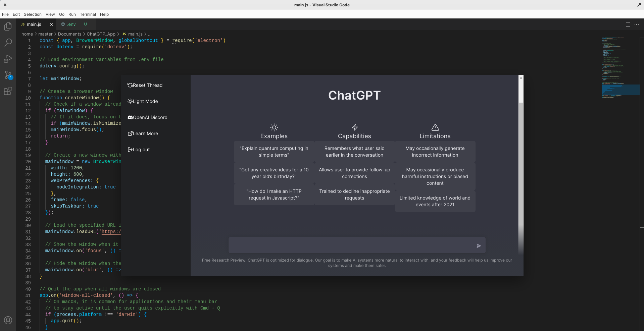Open the Help menu

pos(104,14)
